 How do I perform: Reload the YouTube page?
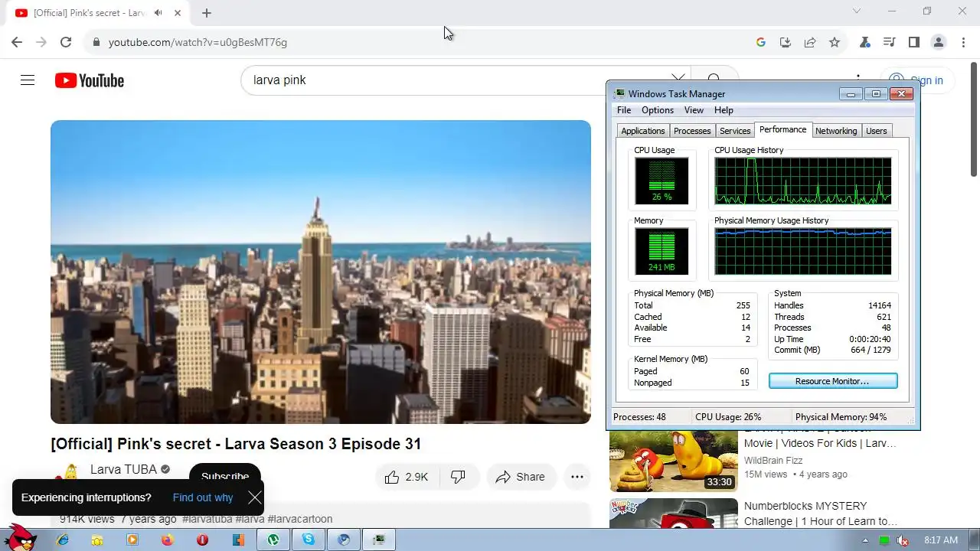[x=66, y=42]
